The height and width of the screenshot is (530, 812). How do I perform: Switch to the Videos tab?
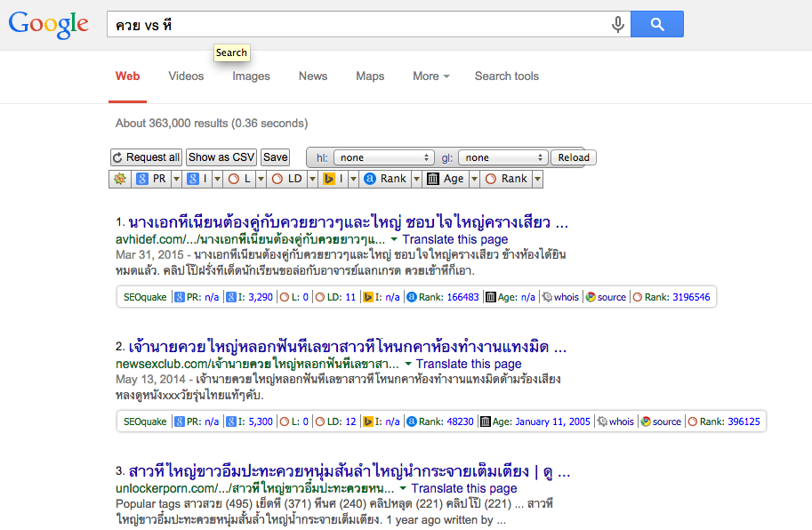pyautogui.click(x=186, y=76)
